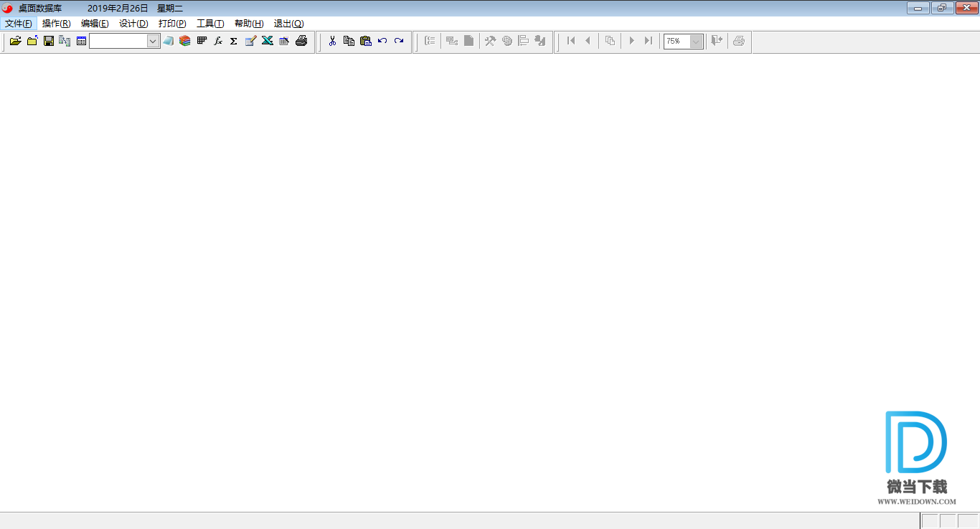Expand the empty toolbar combo box arrow

[153, 42]
